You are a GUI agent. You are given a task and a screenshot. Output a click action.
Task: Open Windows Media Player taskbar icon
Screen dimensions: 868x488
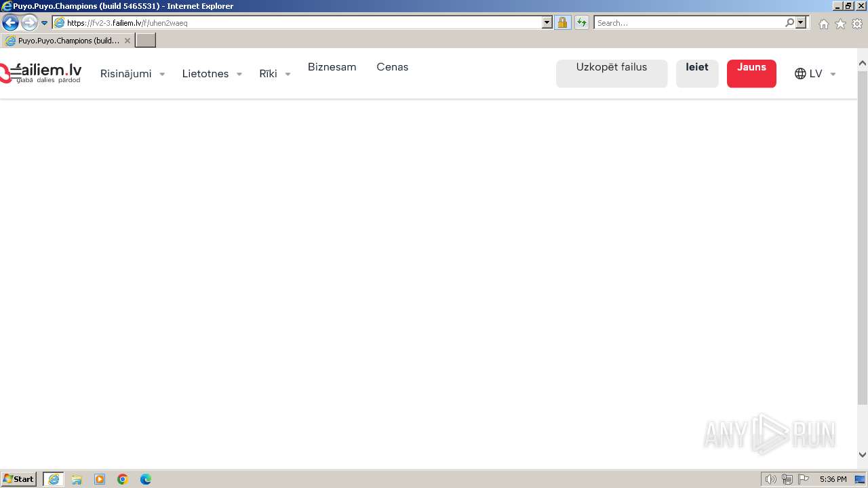[x=100, y=479]
